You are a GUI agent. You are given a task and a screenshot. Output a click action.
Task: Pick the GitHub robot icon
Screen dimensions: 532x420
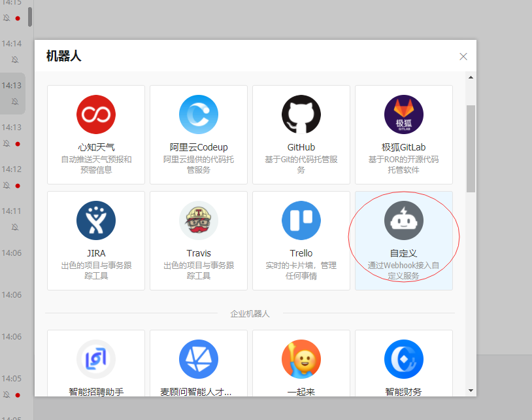click(301, 114)
